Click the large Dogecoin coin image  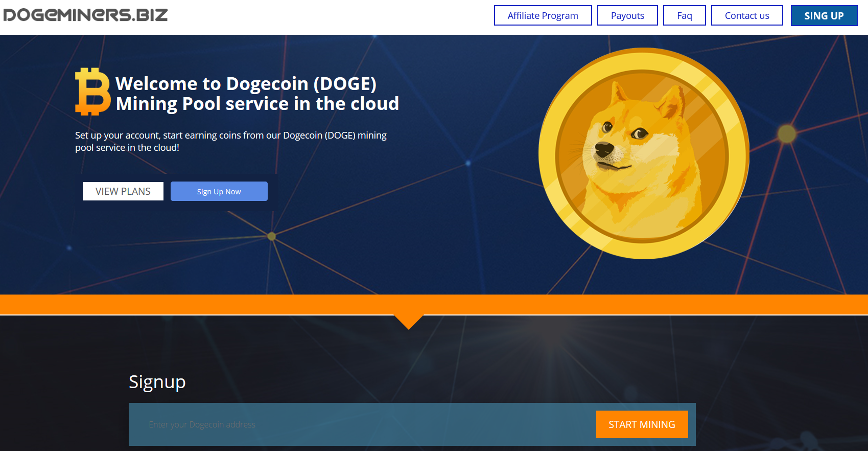[x=644, y=153]
